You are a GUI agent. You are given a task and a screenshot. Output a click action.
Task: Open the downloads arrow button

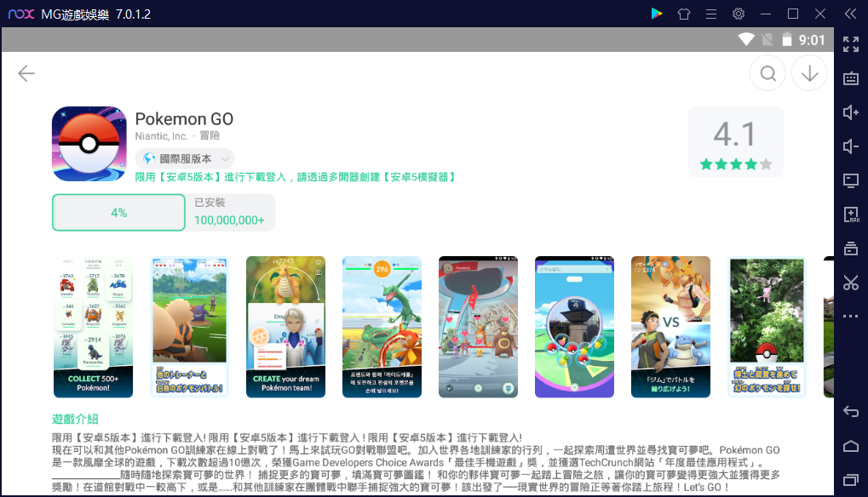click(x=809, y=73)
